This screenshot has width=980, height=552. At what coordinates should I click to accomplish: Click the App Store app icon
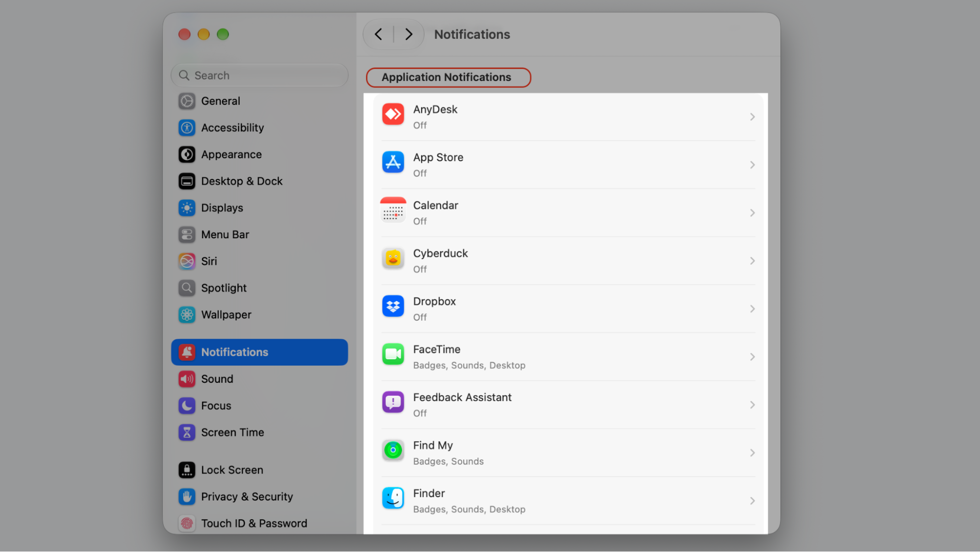point(393,162)
